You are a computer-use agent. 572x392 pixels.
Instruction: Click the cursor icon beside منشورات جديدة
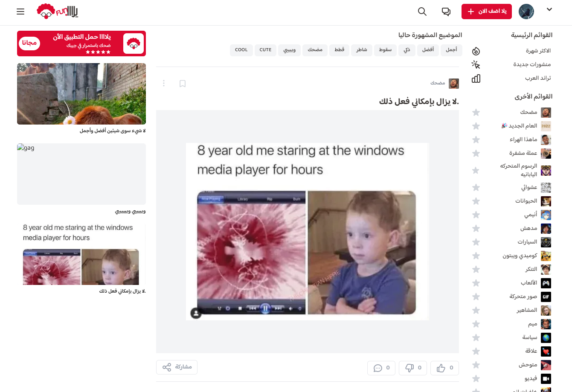click(476, 65)
